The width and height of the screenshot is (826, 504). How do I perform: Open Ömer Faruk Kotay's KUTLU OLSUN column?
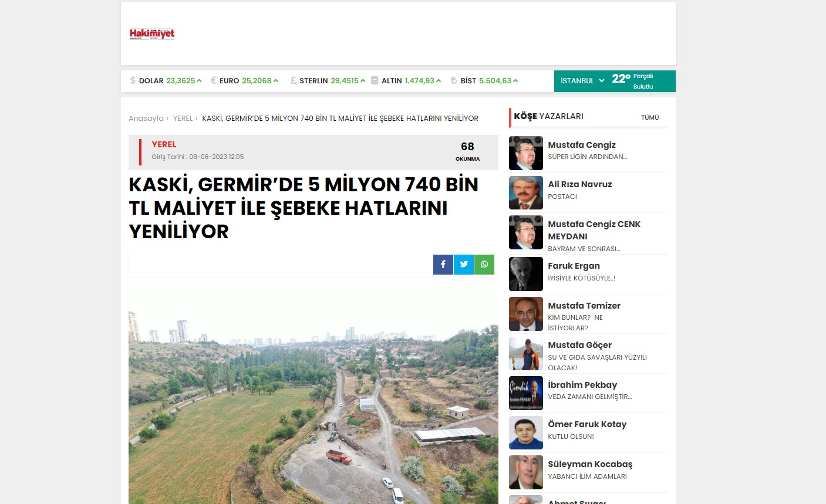[x=571, y=437]
